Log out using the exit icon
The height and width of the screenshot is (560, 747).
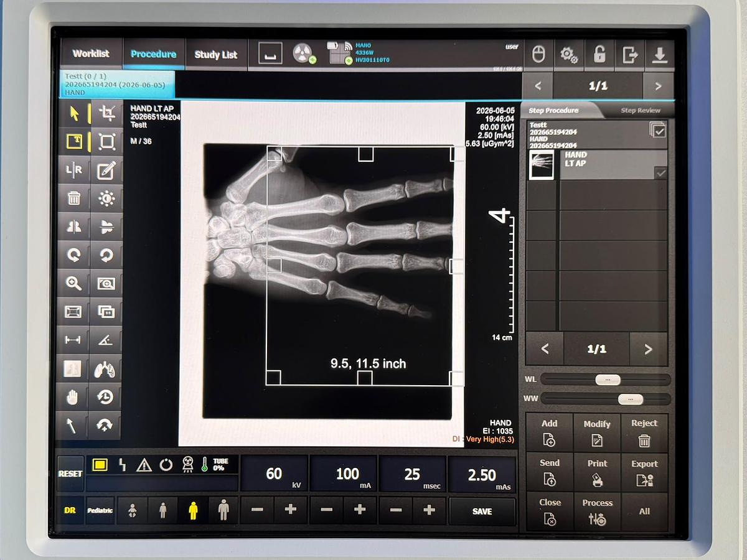tap(629, 55)
